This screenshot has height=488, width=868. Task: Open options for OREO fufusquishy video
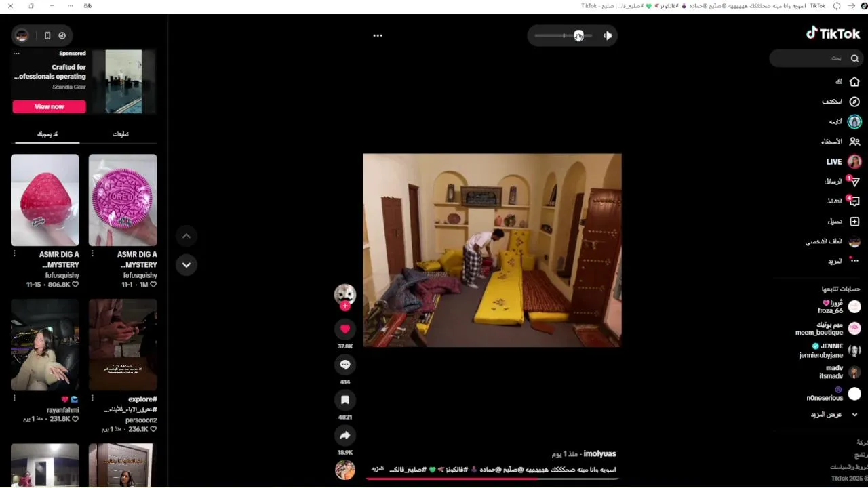pyautogui.click(x=92, y=254)
